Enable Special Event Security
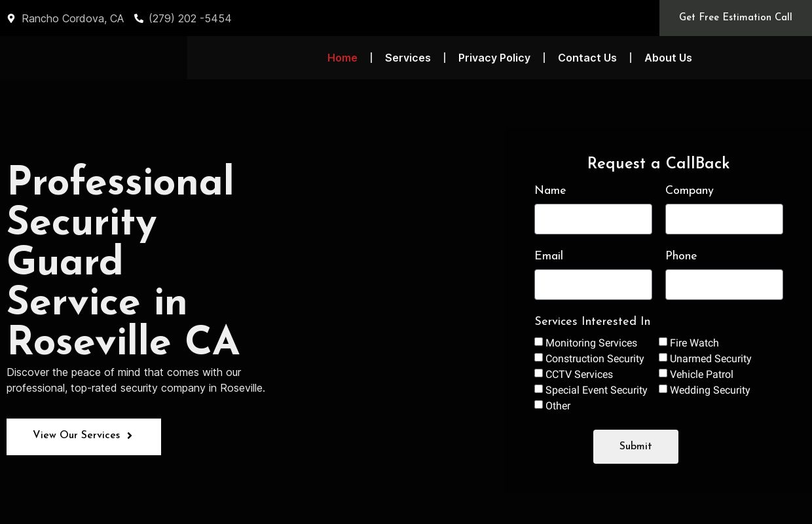The image size is (812, 524). click(538, 388)
